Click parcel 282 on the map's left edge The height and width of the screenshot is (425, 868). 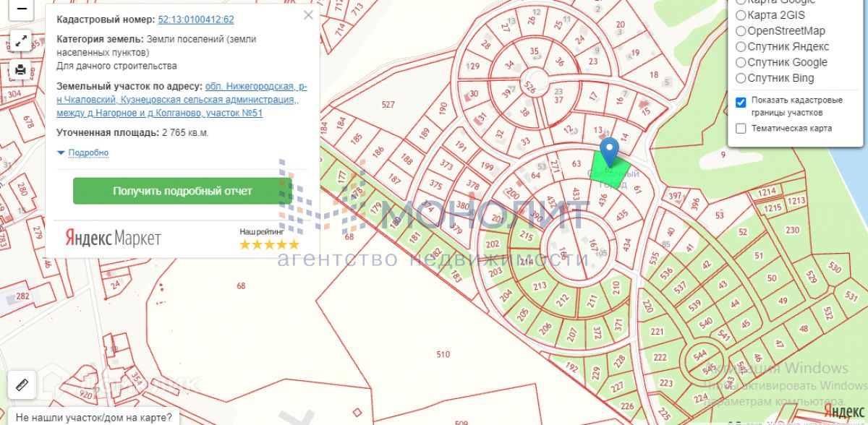coord(22,296)
